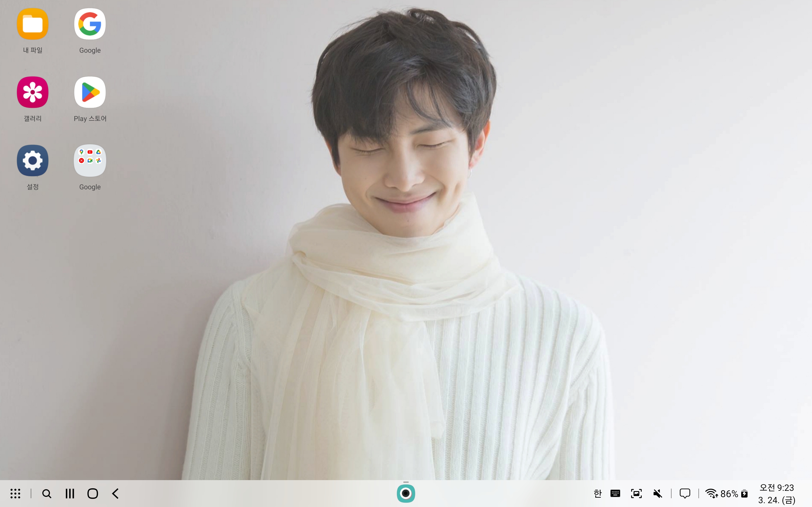
Task: Unmute sound via muted speaker icon
Action: pos(658,494)
